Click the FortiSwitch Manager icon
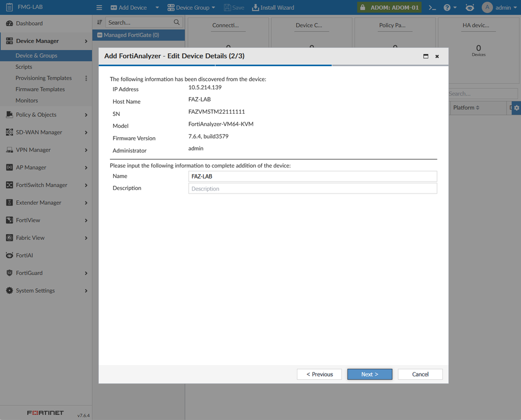This screenshot has height=420, width=521. [9, 185]
